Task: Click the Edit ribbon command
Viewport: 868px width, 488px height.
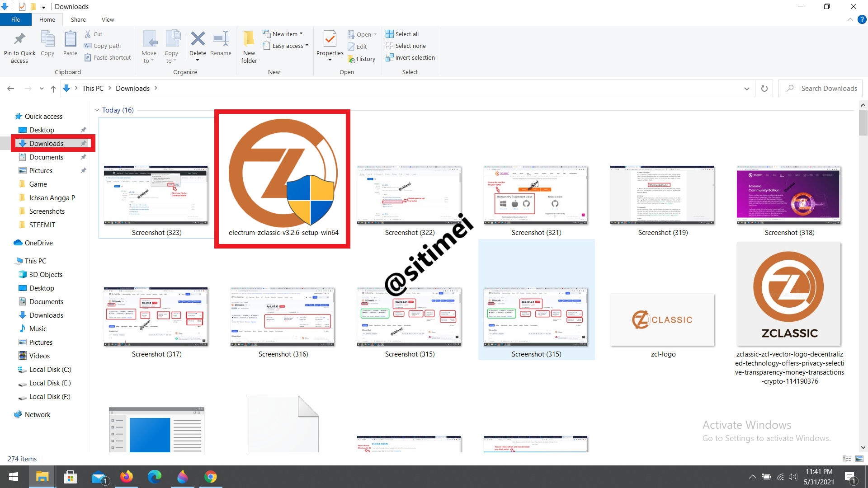Action: pyautogui.click(x=357, y=47)
